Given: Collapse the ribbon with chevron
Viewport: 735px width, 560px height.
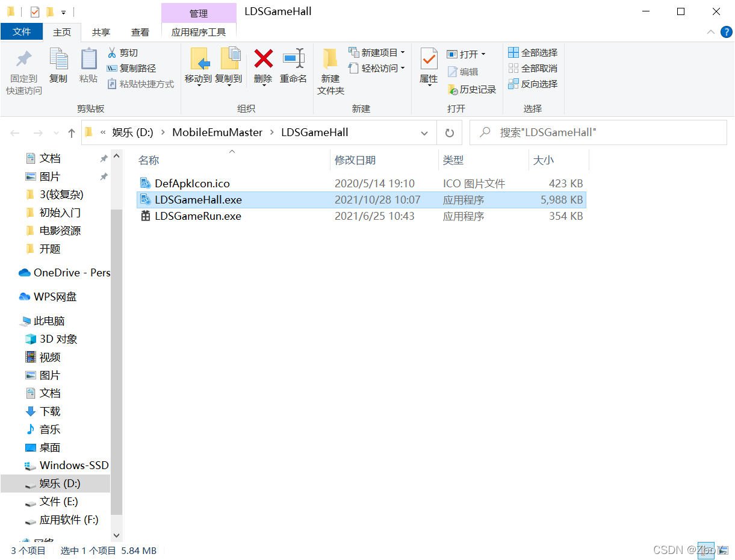Looking at the screenshot, I should pos(710,33).
